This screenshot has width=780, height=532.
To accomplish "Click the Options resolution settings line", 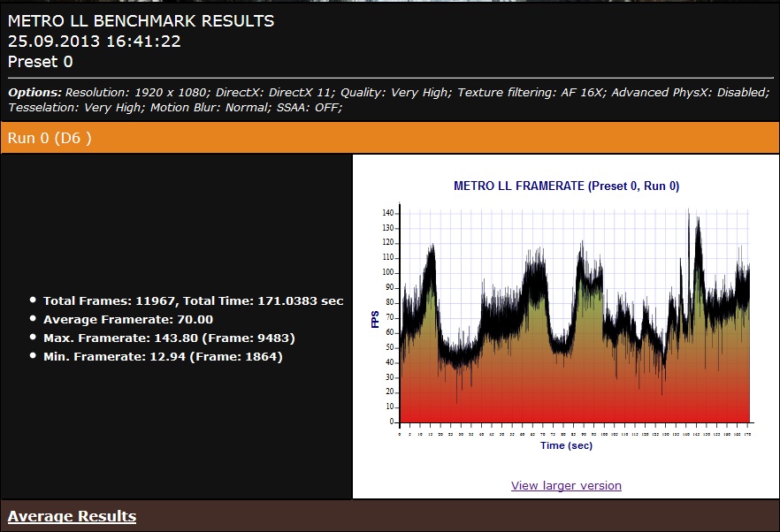I will pyautogui.click(x=389, y=93).
